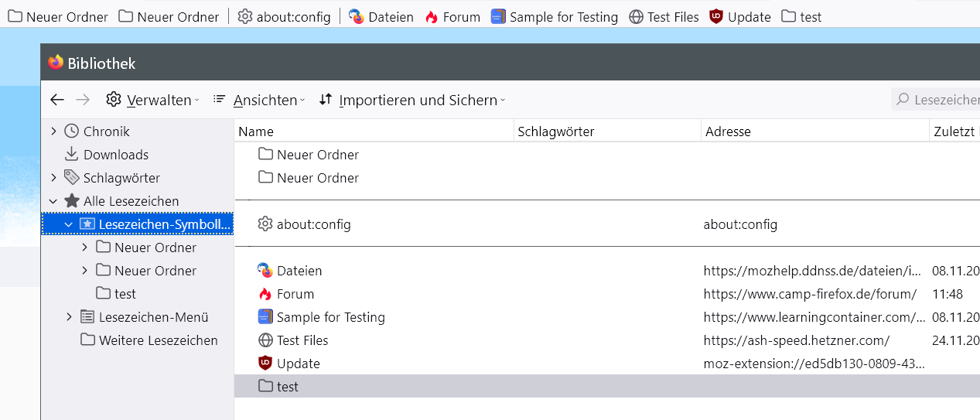Select Weitere Lesezeichen folder in sidebar

point(158,340)
